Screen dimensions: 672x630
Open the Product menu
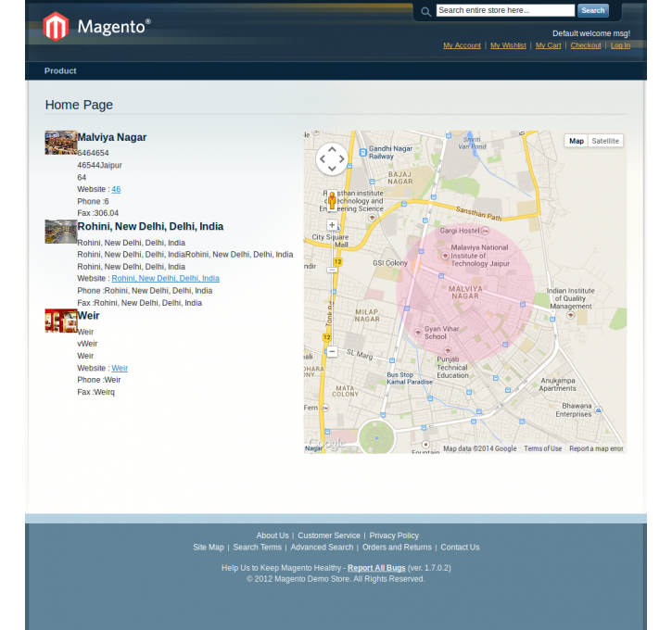point(60,71)
